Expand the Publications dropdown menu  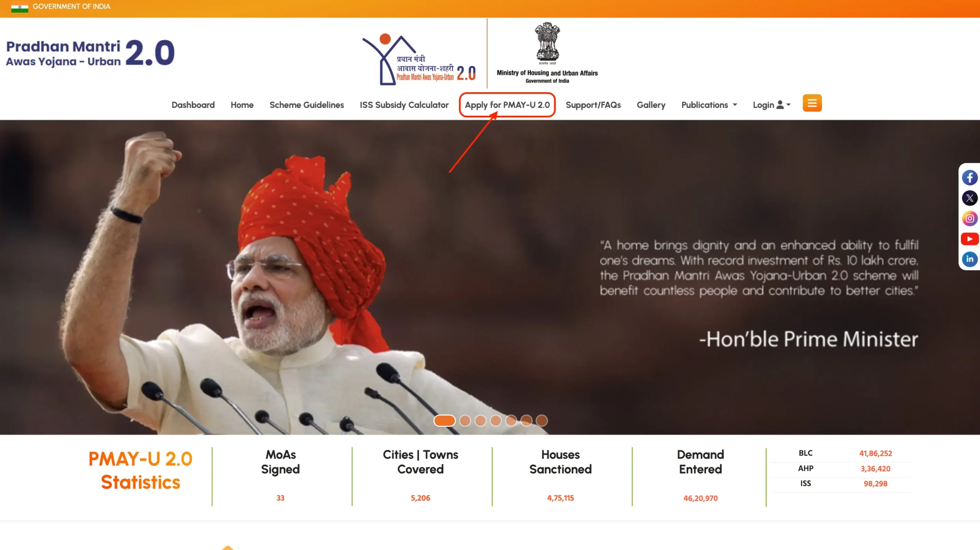709,105
